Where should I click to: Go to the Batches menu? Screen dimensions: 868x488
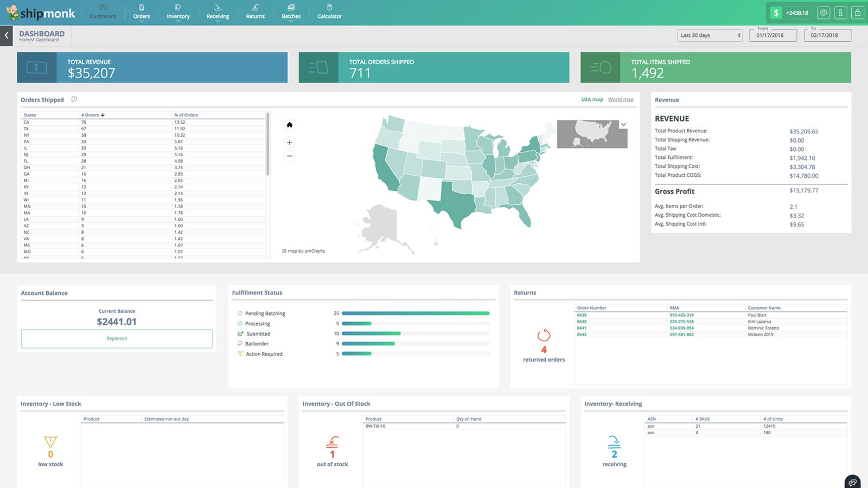[291, 12]
